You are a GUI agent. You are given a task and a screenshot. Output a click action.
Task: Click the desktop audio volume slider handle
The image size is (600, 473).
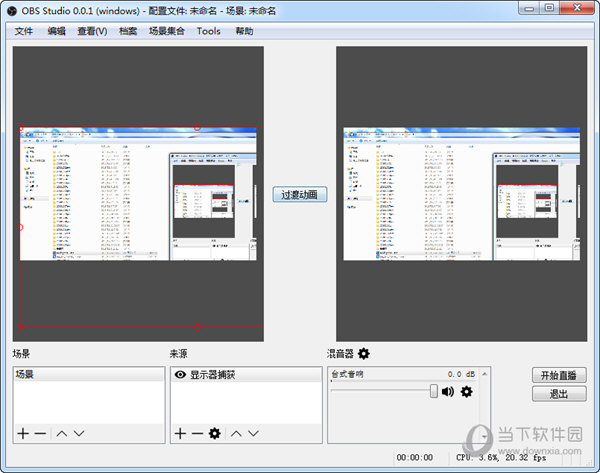tap(434, 391)
